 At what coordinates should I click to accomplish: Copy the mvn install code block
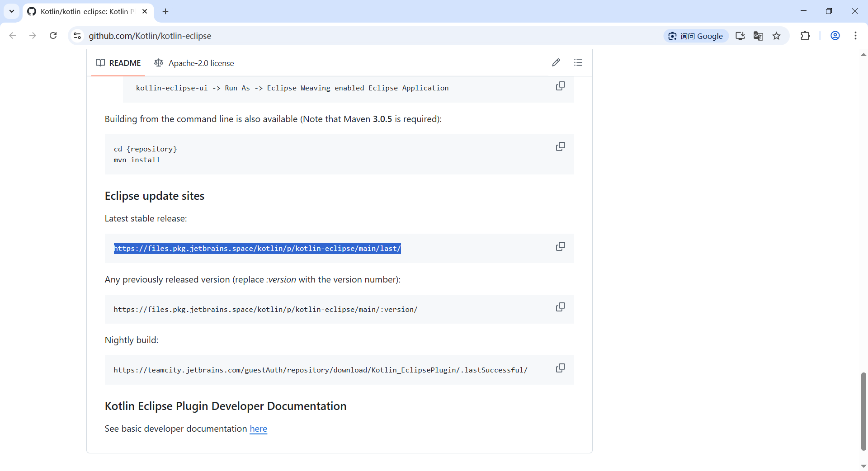560,146
